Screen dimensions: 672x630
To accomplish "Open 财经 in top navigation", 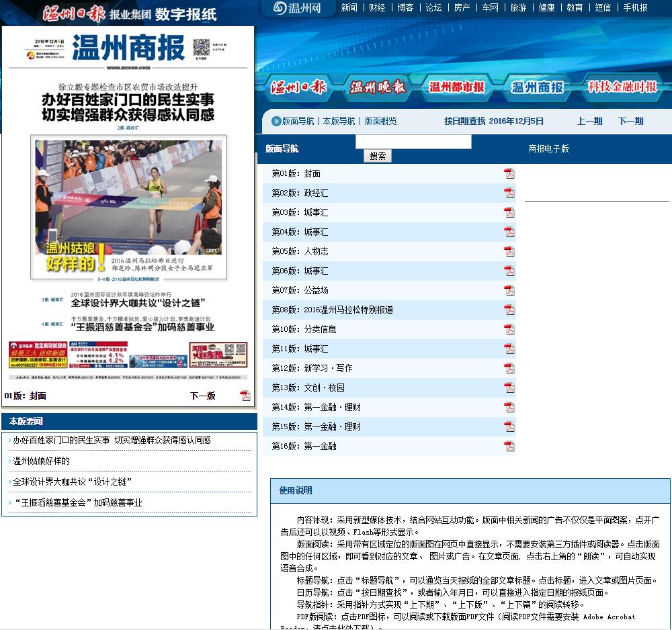I will 377,7.
